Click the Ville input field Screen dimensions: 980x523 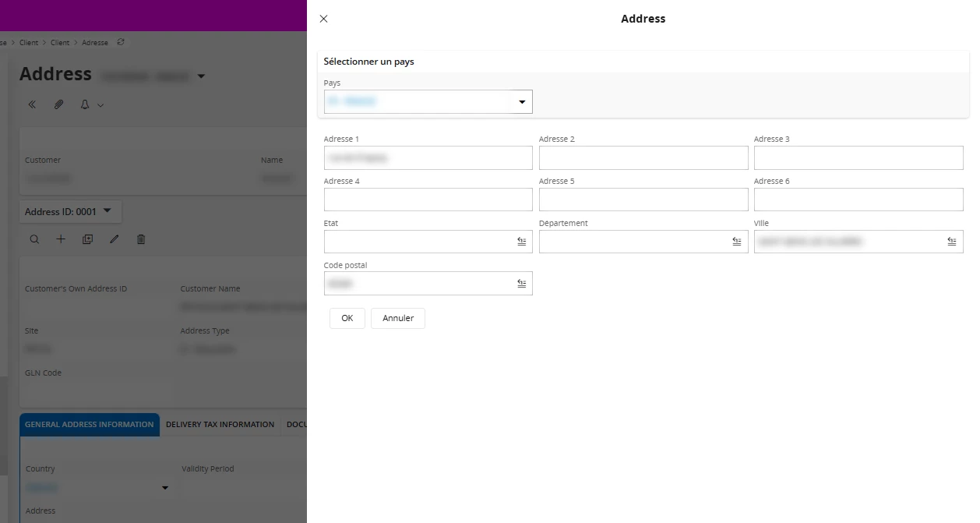[x=858, y=242]
